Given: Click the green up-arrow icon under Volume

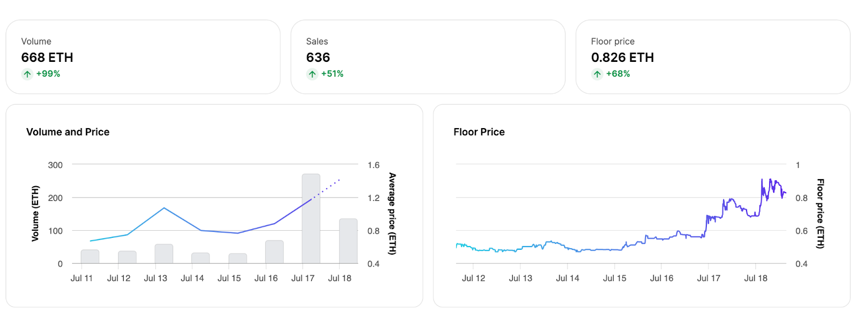Looking at the screenshot, I should (27, 74).
